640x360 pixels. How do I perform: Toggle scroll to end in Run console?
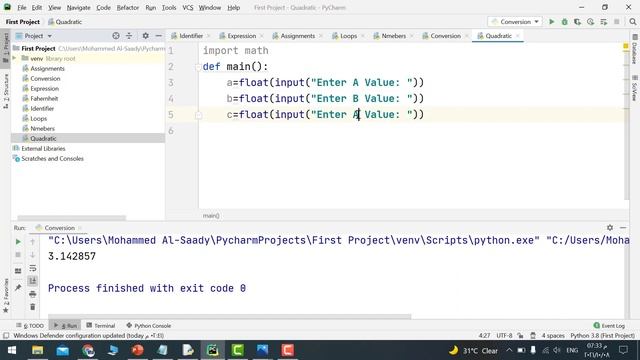click(33, 281)
